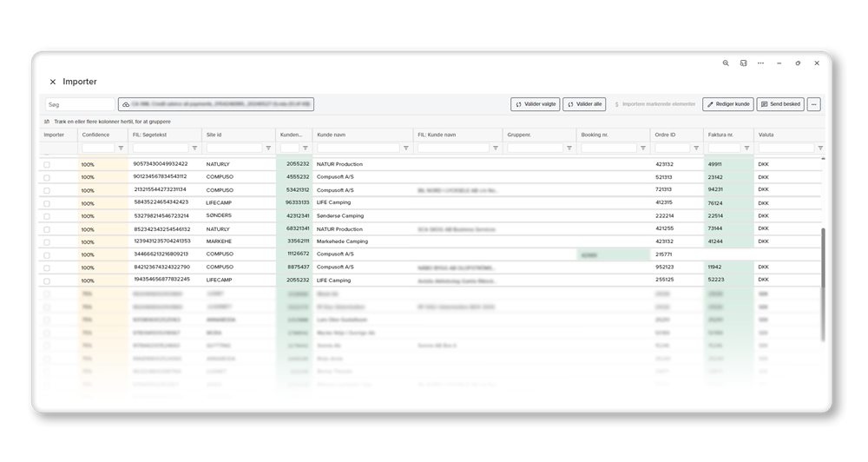Close the Importer panel with X icon
Viewport: 868px width, 462px height.
[53, 82]
